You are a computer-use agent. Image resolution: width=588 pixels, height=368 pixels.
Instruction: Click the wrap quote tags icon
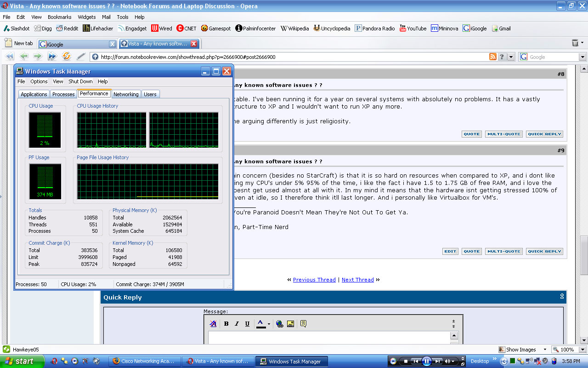point(303,324)
